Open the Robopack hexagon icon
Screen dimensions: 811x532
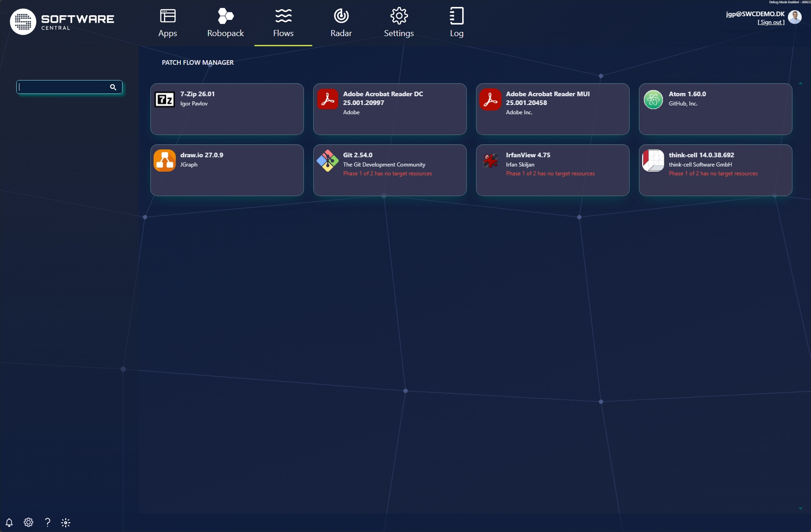pyautogui.click(x=225, y=16)
